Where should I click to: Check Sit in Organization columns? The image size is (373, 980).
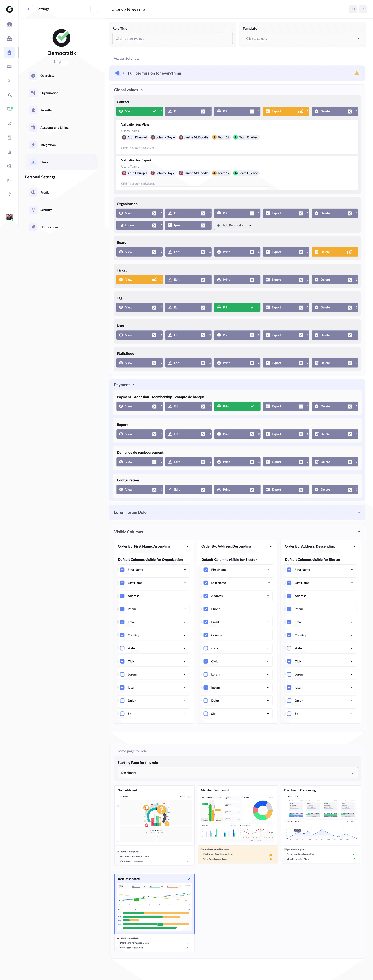122,714
